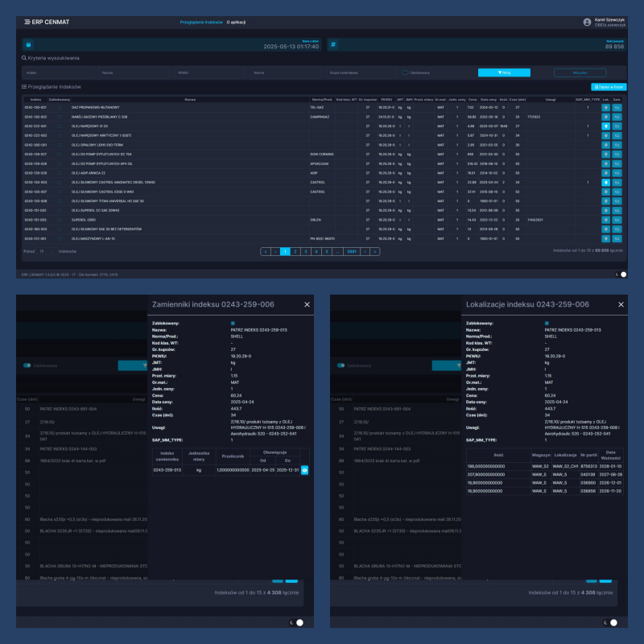644x644 pixels.
Task: Click the Zapisz w Excel button
Action: pyautogui.click(x=608, y=86)
